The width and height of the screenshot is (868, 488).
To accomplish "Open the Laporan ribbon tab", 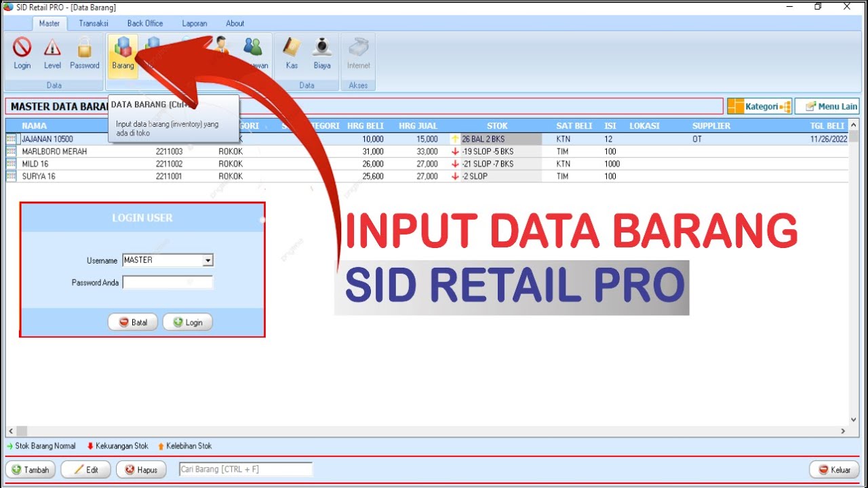I will point(195,23).
